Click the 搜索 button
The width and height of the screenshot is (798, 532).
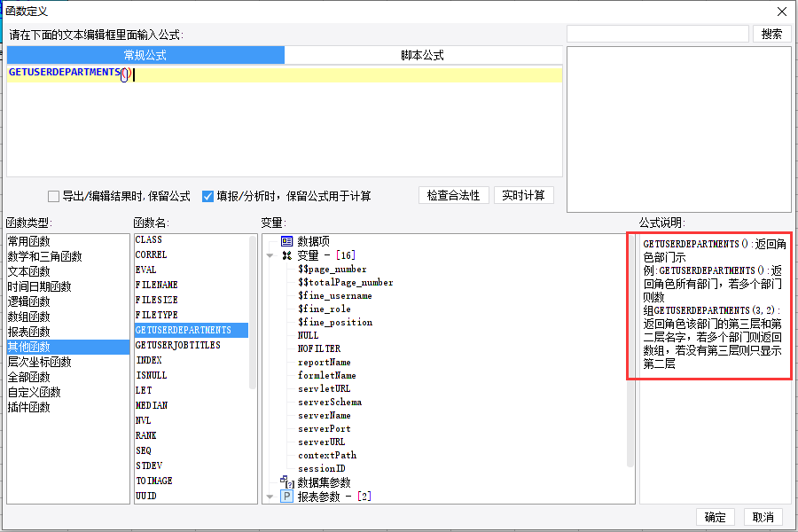771,34
